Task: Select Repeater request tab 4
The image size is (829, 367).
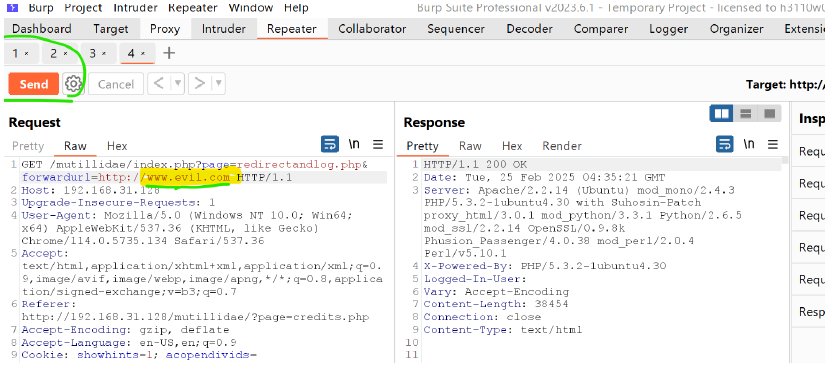Action: pos(132,53)
